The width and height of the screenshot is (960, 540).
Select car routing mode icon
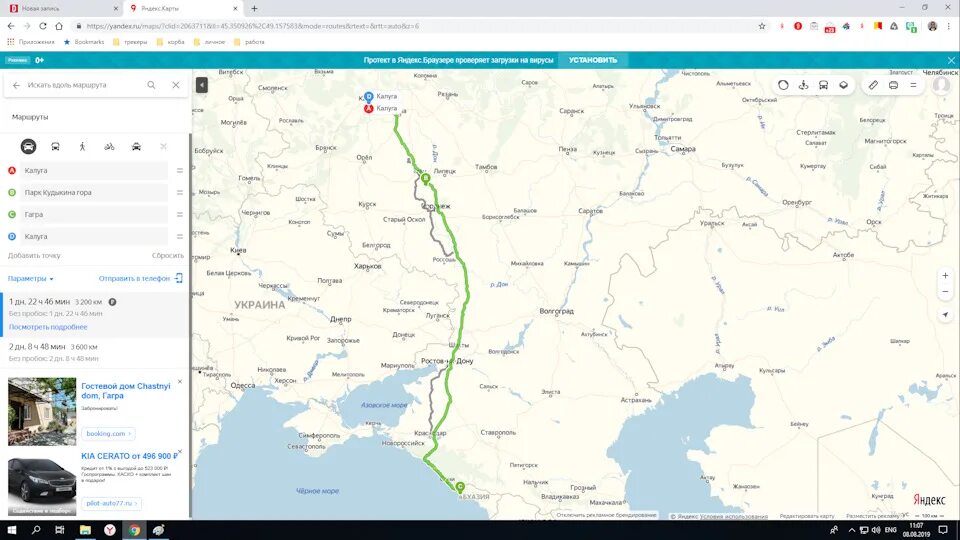coord(28,146)
